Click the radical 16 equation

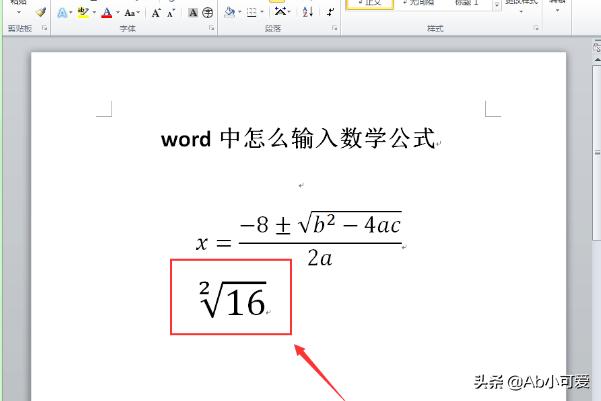[233, 298]
